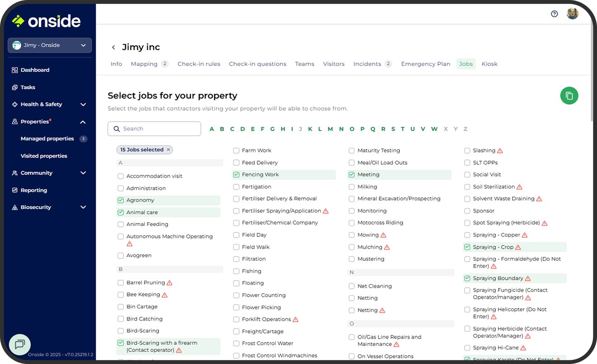Click the green copy icon near the heading

click(569, 95)
